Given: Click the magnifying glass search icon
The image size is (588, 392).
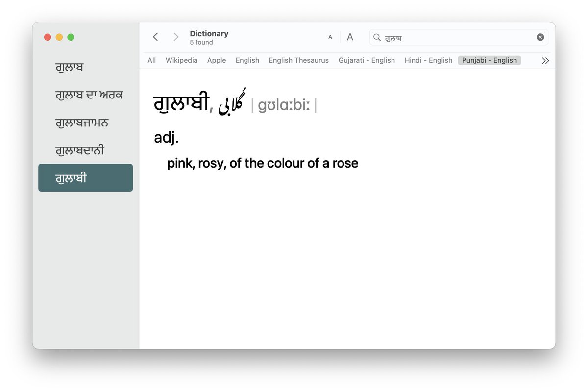Looking at the screenshot, I should [377, 37].
